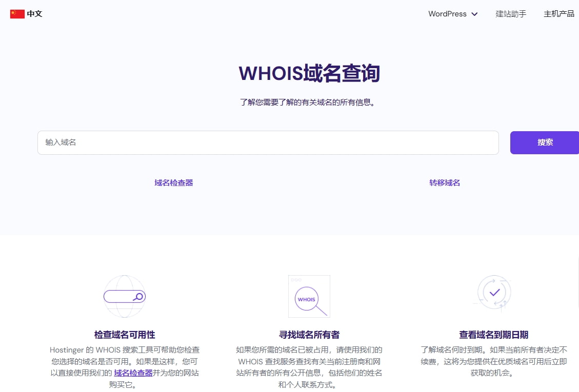
Task: Click the WHOIS域名查询 page heading
Action: (x=309, y=73)
